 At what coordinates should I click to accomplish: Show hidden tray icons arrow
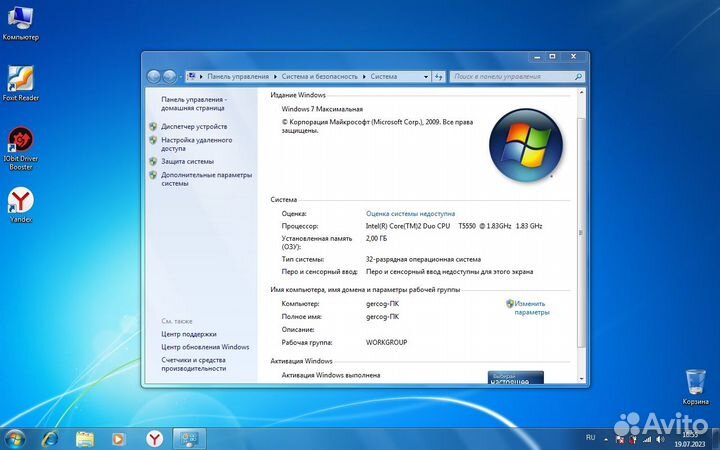(606, 439)
